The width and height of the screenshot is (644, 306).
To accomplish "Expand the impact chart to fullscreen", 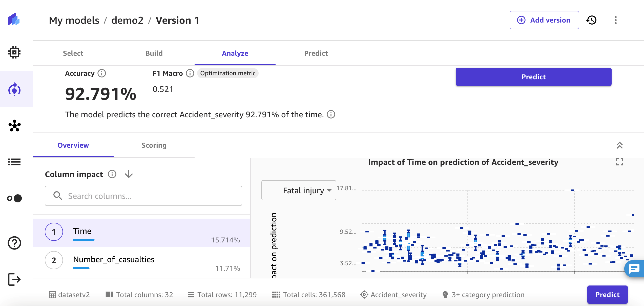I will point(620,162).
